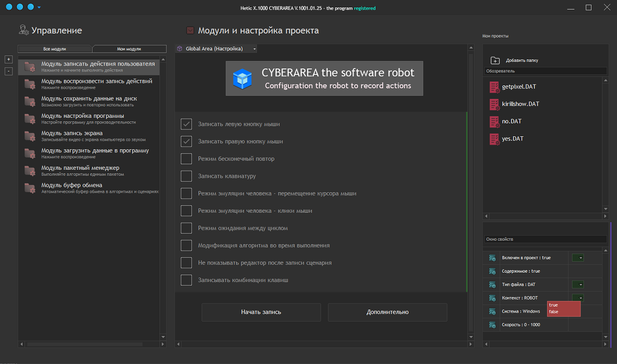Click the settings panel vertical scrollbar
This screenshot has width=617, height=364.
(x=470, y=192)
